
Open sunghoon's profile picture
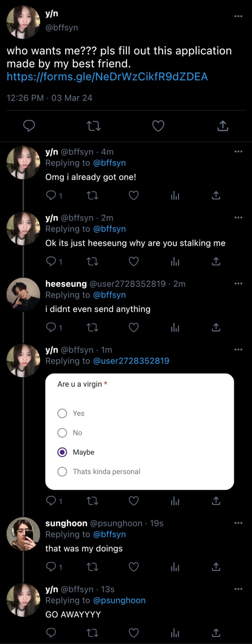pos(23,534)
